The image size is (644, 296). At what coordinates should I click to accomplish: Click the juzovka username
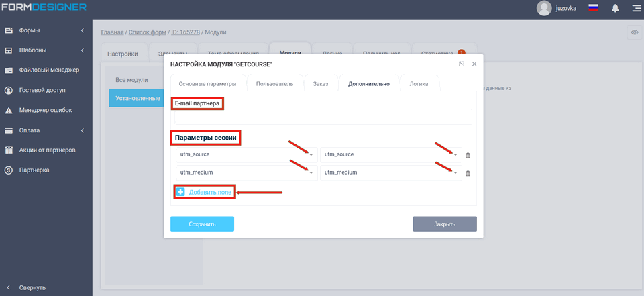pyautogui.click(x=566, y=8)
